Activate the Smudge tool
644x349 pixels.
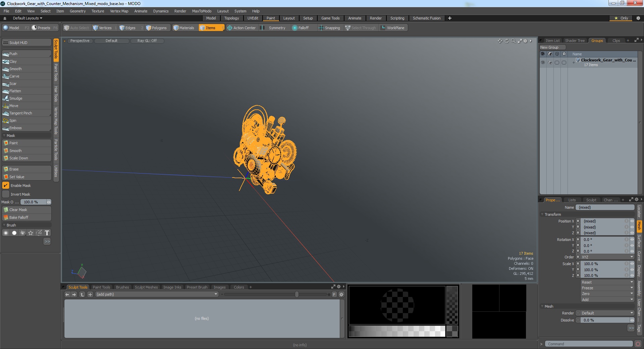[x=26, y=98]
